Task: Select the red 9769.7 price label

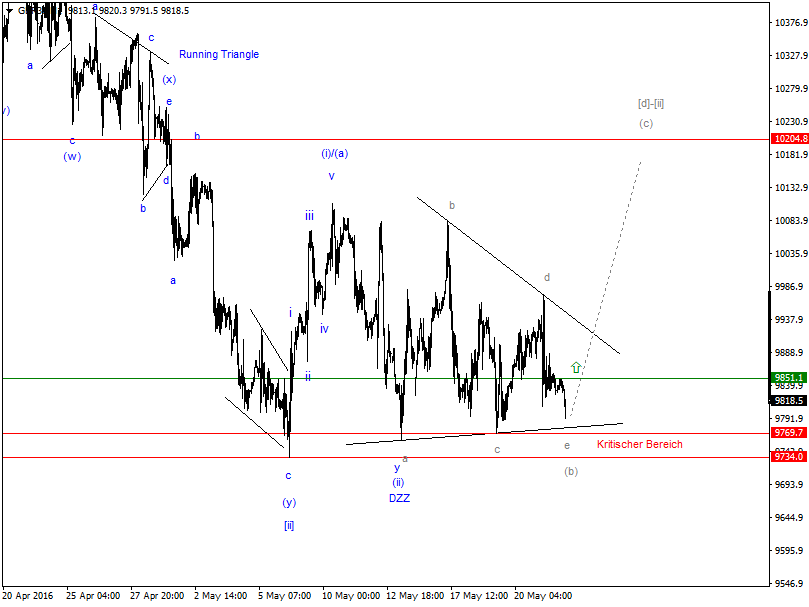Action: pyautogui.click(x=790, y=432)
